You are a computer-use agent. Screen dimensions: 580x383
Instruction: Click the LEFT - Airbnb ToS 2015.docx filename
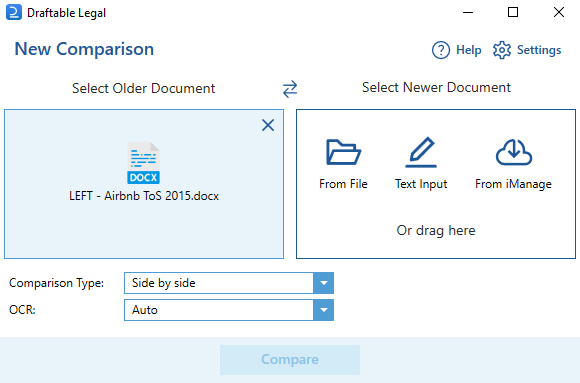144,196
